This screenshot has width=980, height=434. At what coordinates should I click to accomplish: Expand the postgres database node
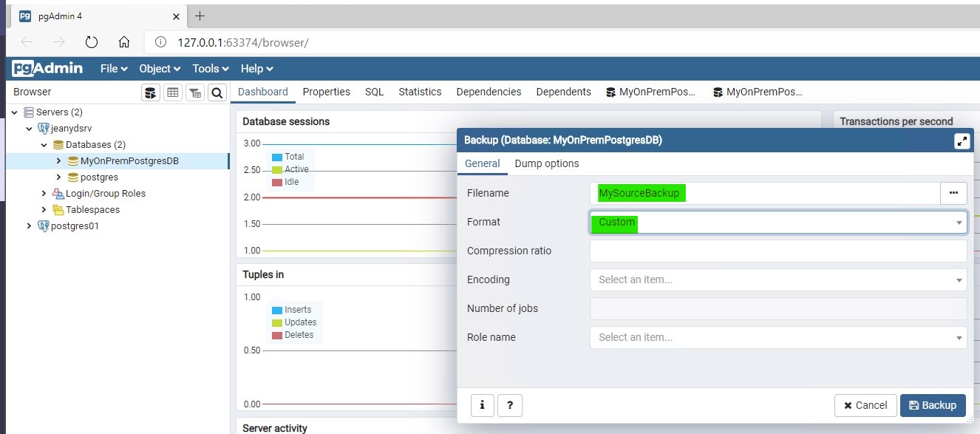[59, 177]
